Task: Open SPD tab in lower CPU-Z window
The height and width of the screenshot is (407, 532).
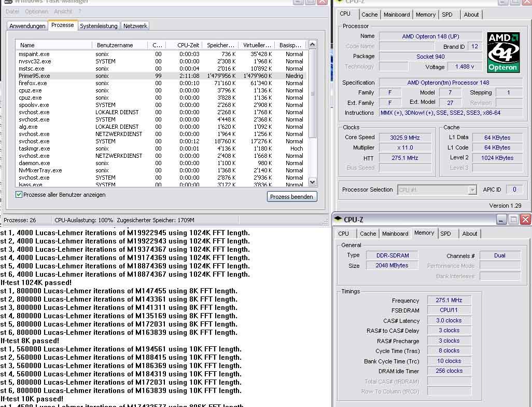Action: point(445,234)
